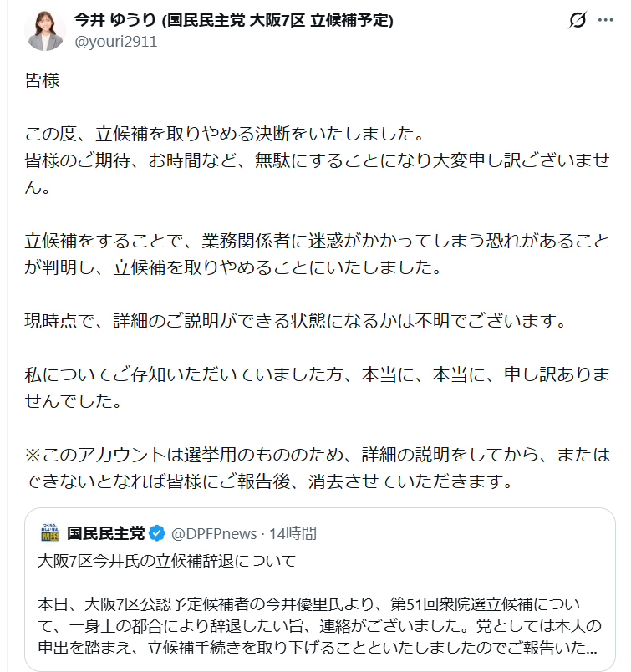Click the 国民民主党 avatar icon in quoted post
Viewport: 631px width, 672px height.
tap(50, 533)
